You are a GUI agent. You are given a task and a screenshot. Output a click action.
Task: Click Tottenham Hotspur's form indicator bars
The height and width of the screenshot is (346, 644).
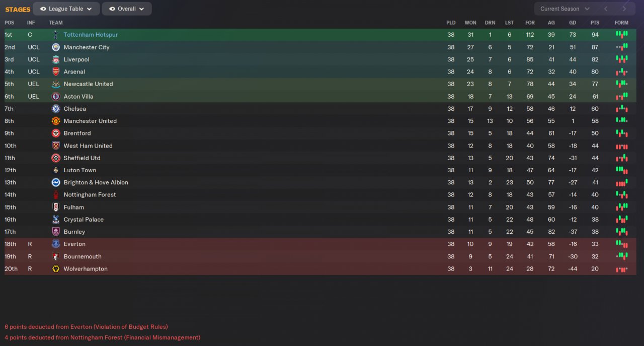pos(621,35)
